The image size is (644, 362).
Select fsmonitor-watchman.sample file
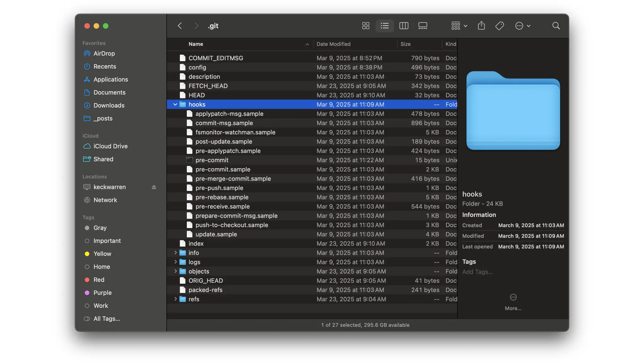pyautogui.click(x=312, y=132)
